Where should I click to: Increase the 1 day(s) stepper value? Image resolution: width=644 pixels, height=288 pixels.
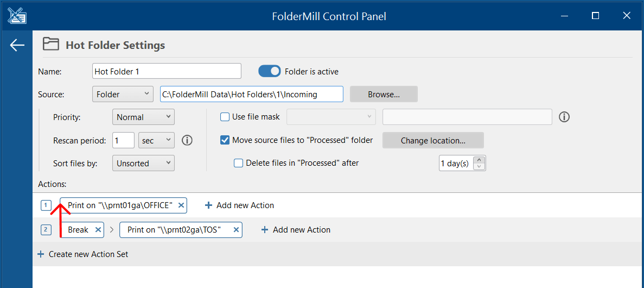pyautogui.click(x=479, y=160)
